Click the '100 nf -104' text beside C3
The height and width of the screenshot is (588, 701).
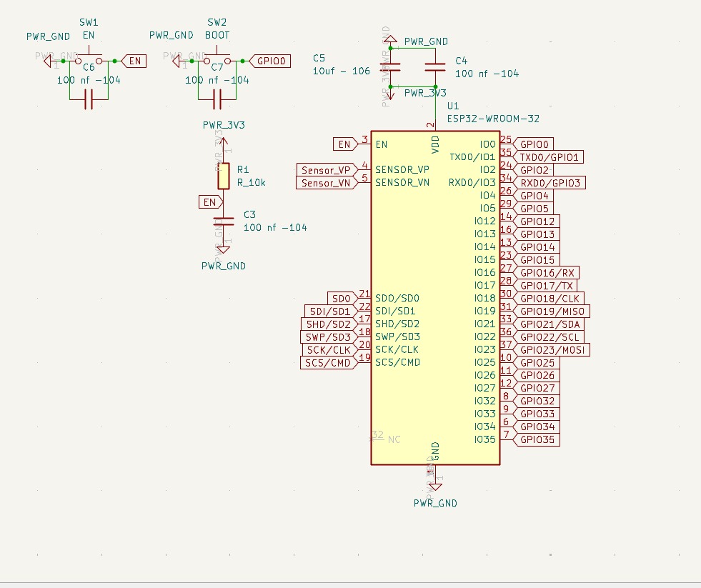pyautogui.click(x=275, y=228)
